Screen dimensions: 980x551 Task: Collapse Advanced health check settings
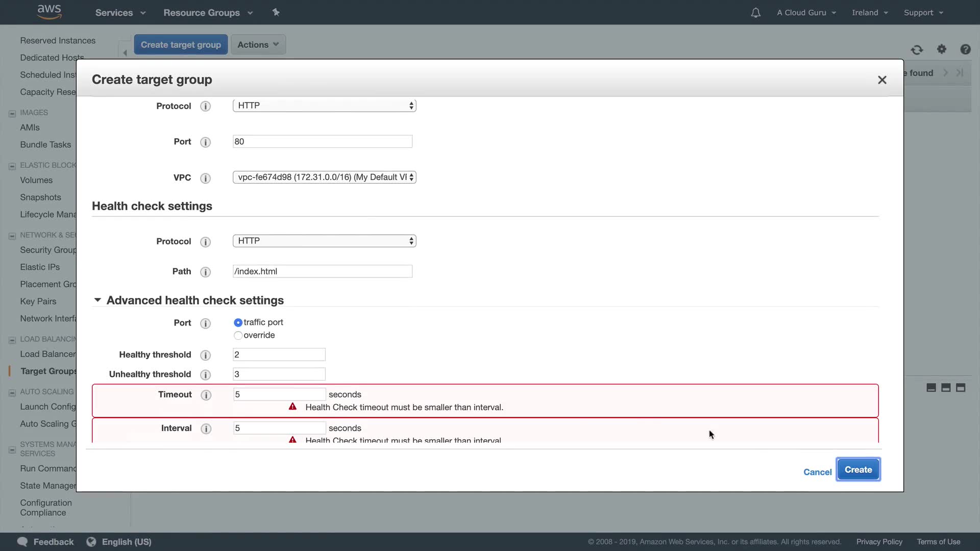coord(97,300)
